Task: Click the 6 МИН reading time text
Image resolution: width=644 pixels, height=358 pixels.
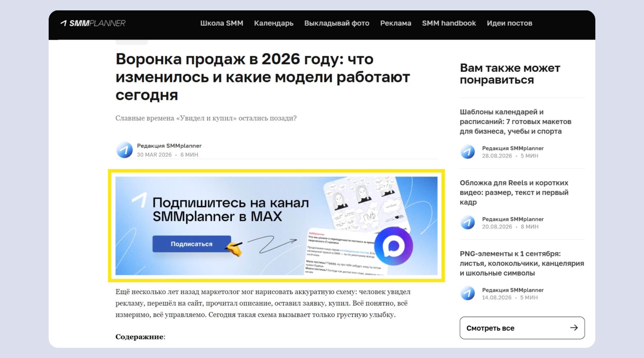Action: point(189,155)
